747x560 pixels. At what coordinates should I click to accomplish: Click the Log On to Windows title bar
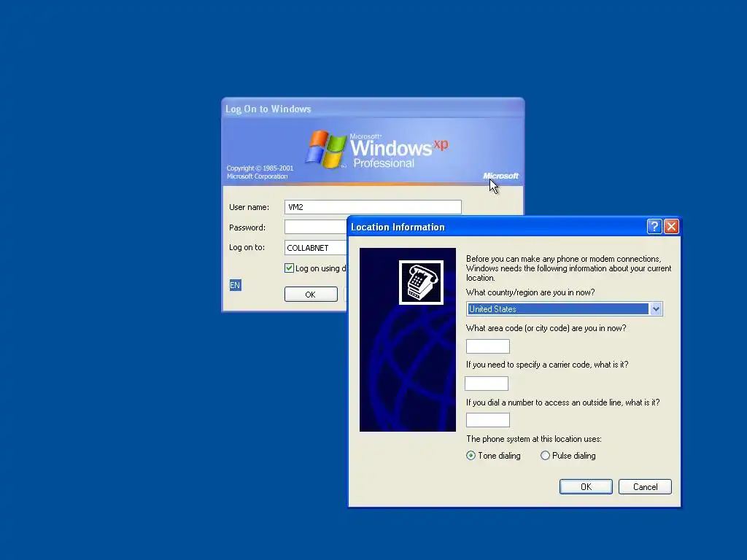[x=373, y=109]
